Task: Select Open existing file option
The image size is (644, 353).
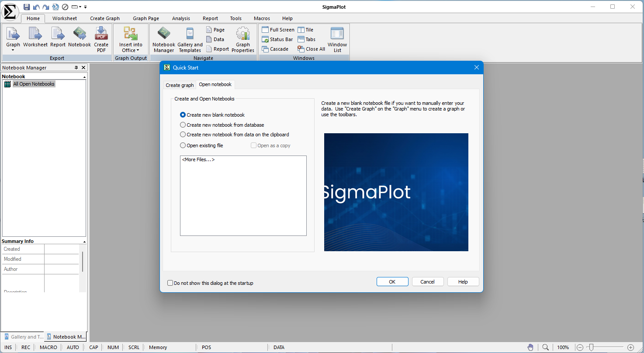Action: (201, 145)
